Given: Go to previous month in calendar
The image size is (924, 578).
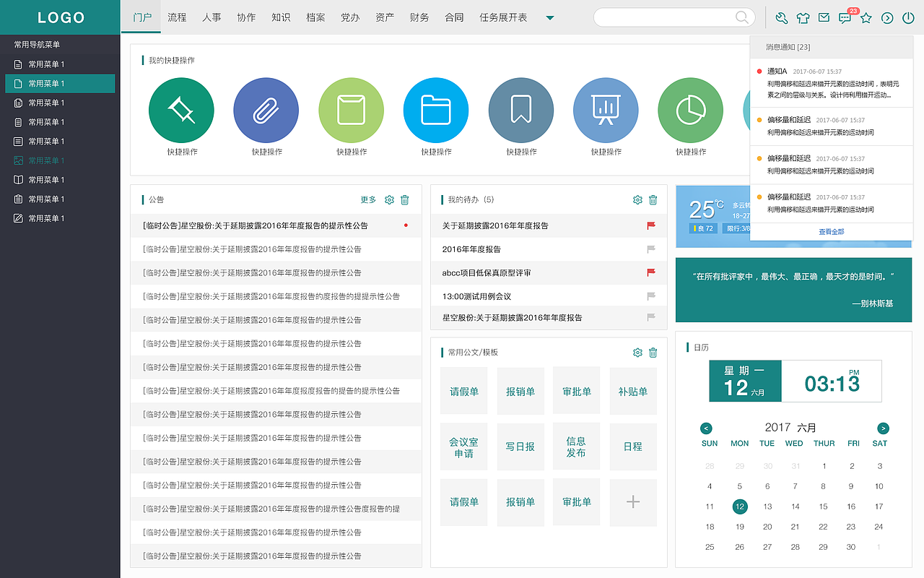Looking at the screenshot, I should [x=706, y=428].
